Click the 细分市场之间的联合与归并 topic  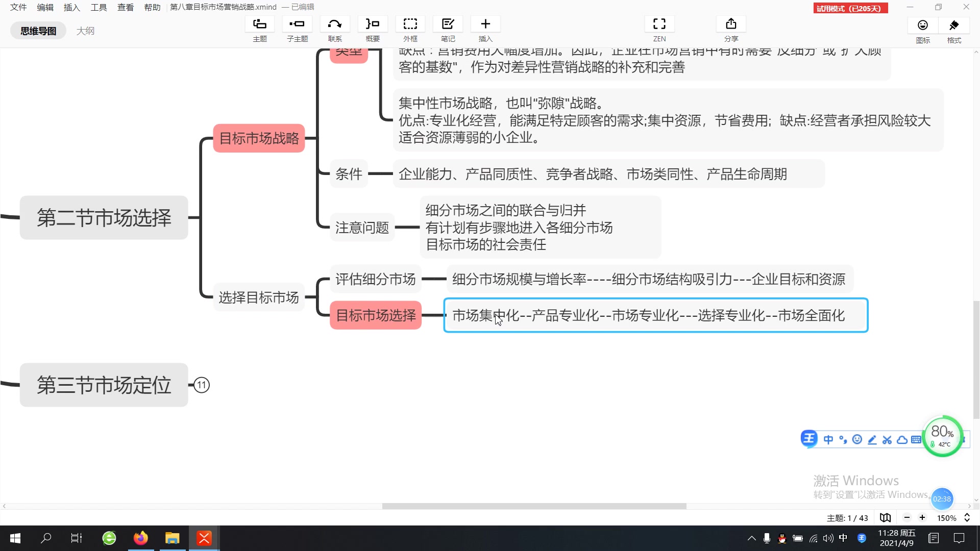point(541,228)
